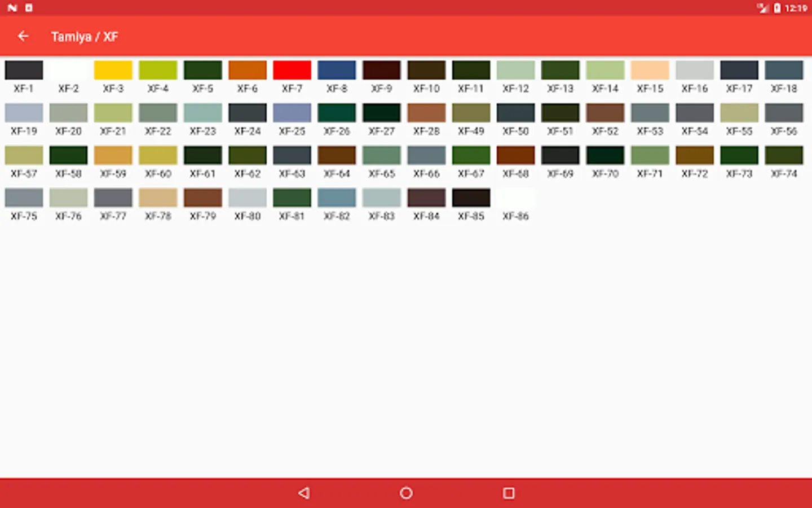The height and width of the screenshot is (508, 812).
Task: Choose the XF-56 gray swatch
Action: click(x=784, y=113)
